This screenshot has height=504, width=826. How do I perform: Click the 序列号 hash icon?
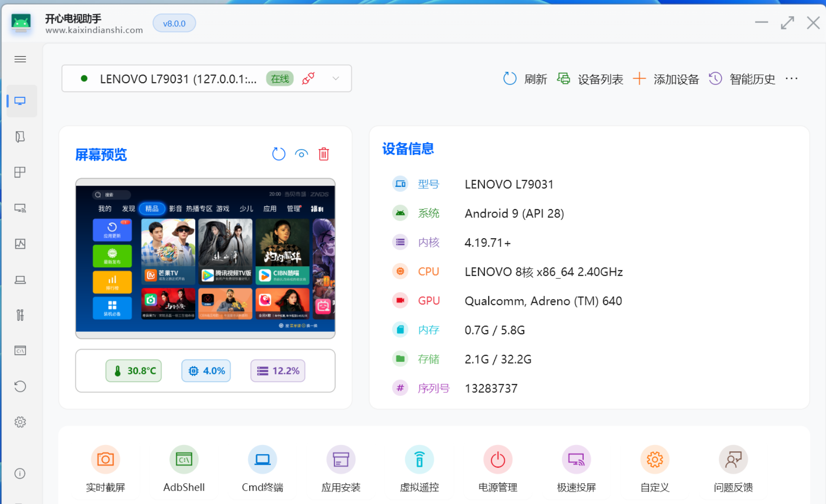coord(400,388)
